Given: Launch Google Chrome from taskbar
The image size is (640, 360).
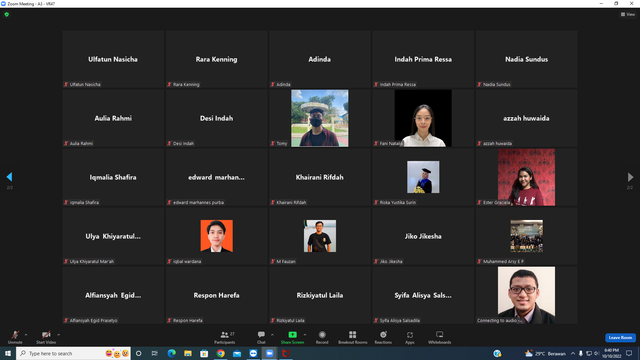Looking at the screenshot, I should pos(220,353).
